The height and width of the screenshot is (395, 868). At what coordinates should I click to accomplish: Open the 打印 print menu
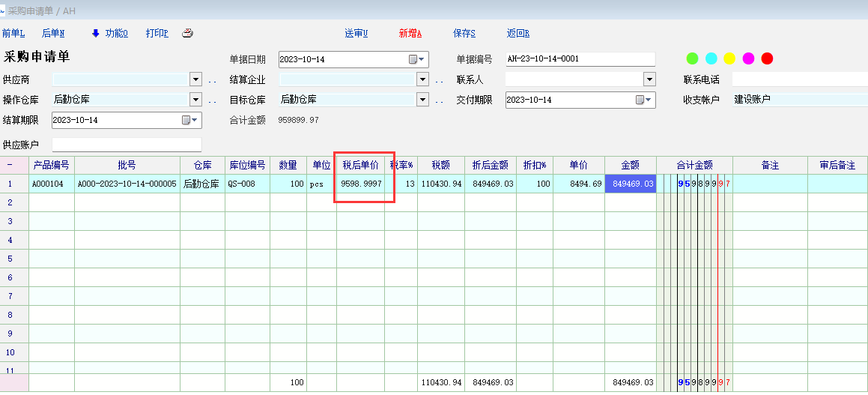coord(157,33)
